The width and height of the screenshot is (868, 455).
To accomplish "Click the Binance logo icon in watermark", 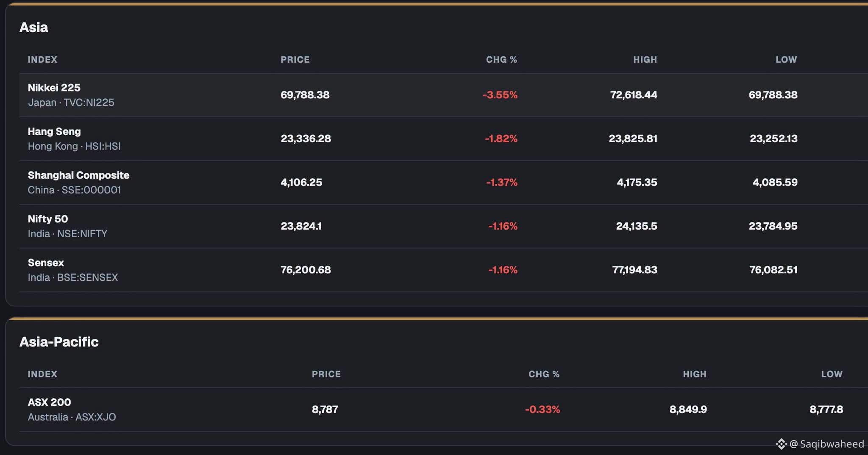I will [x=781, y=444].
